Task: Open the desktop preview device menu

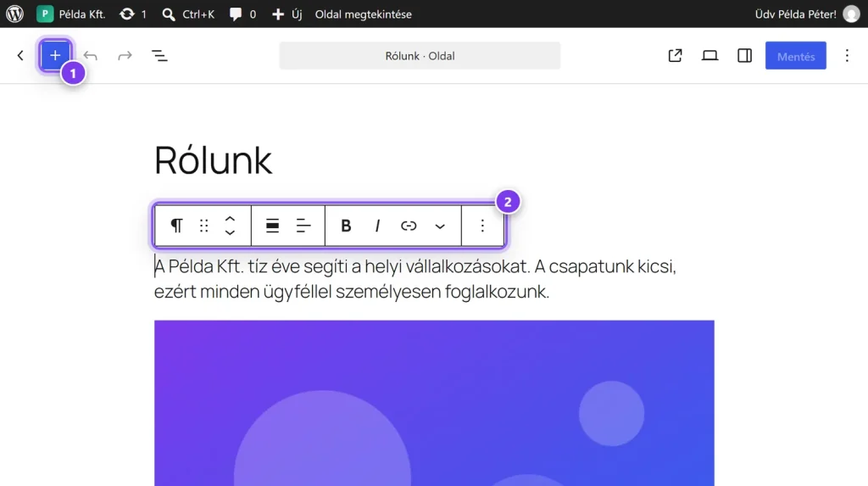Action: coord(709,55)
